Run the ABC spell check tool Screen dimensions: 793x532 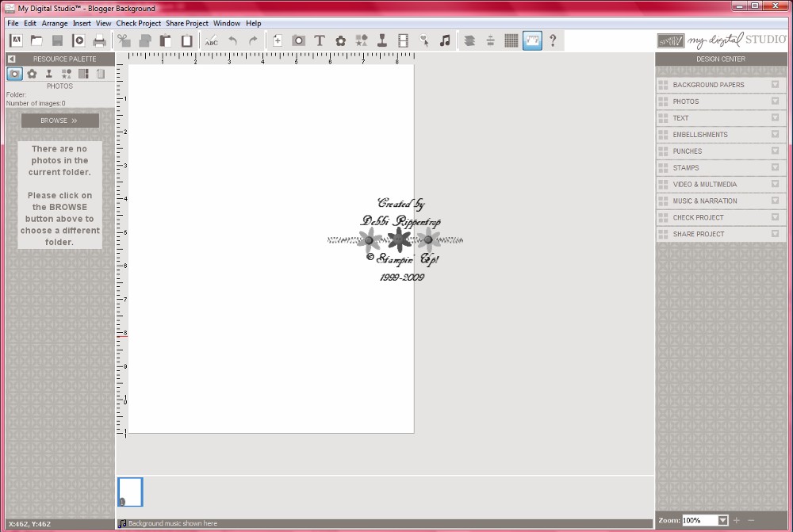click(x=212, y=40)
